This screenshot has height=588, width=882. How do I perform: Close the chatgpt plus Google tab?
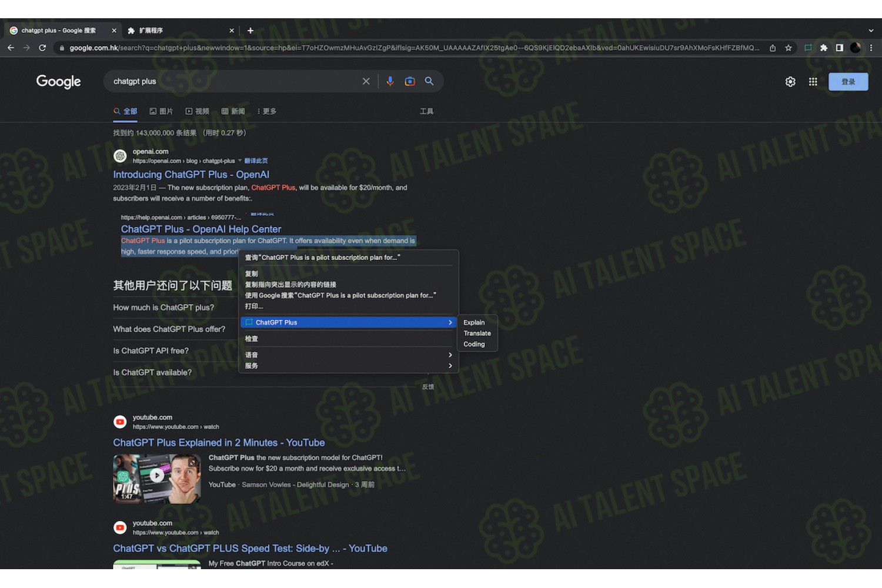click(114, 31)
